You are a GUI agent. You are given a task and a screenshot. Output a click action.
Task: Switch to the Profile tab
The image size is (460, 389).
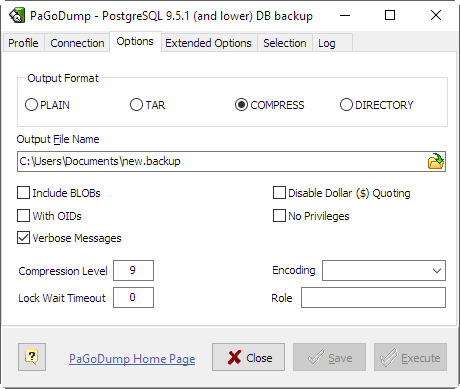tap(23, 43)
